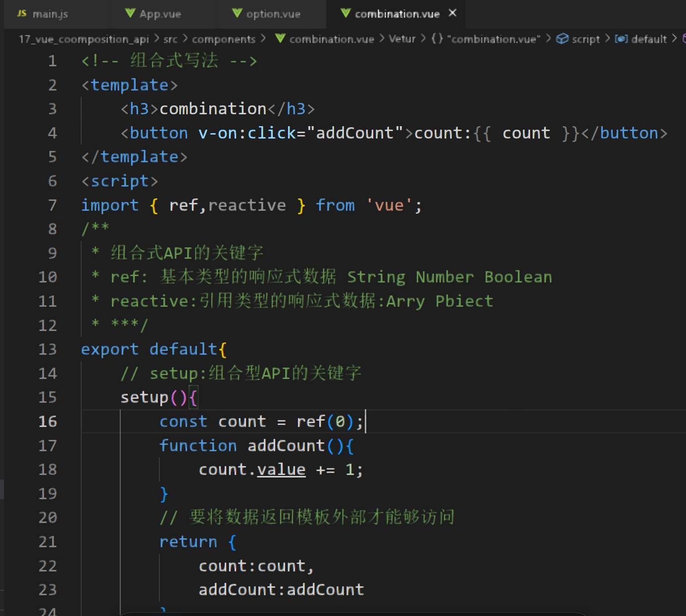686x616 pixels.
Task: Click the braces icon in the breadcrumb
Action: point(437,39)
